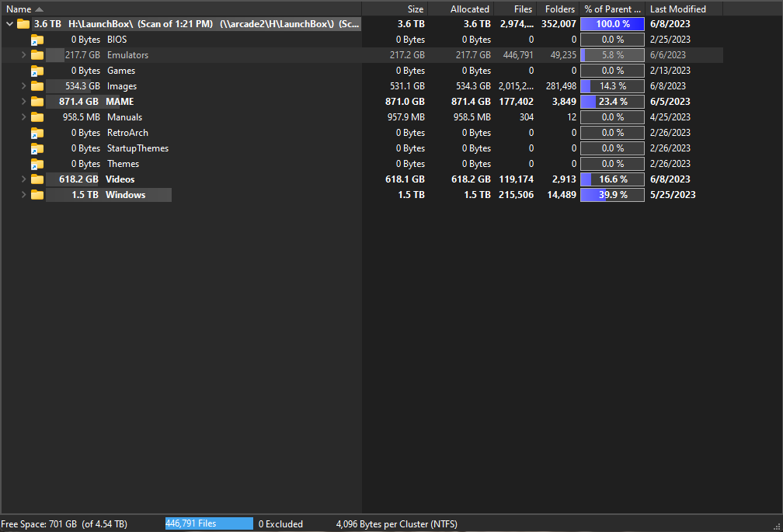Click the 16.6 % bar for Videos
Image resolution: width=783 pixels, height=532 pixels.
click(612, 179)
